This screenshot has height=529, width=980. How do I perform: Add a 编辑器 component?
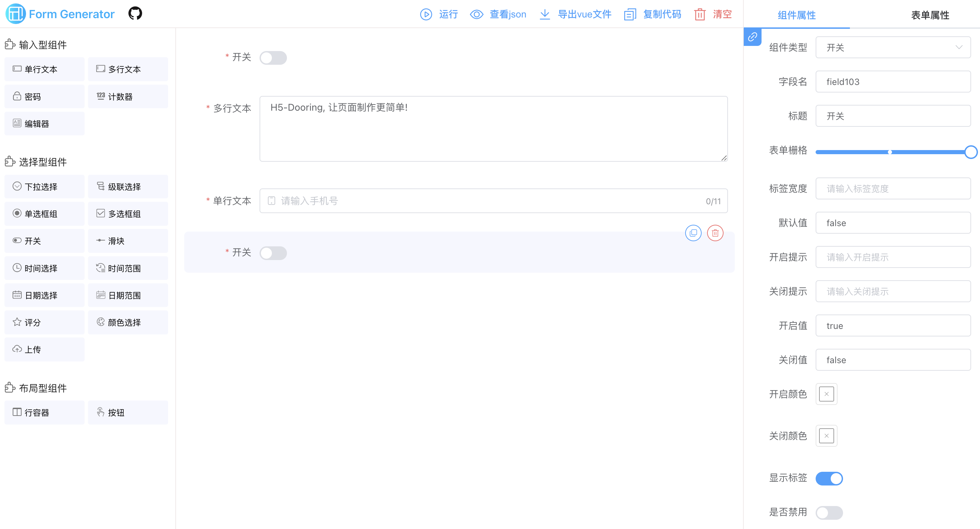pyautogui.click(x=45, y=123)
